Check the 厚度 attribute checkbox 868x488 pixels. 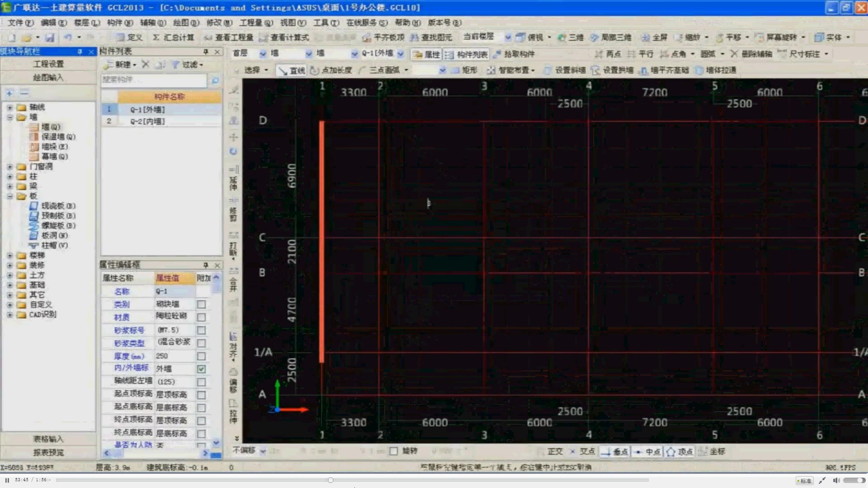click(202, 357)
